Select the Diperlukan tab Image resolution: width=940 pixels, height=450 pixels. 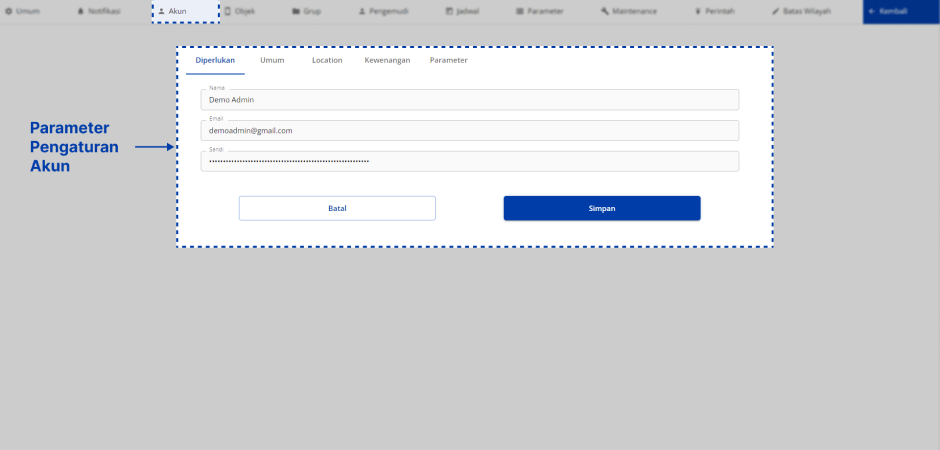pyautogui.click(x=215, y=60)
